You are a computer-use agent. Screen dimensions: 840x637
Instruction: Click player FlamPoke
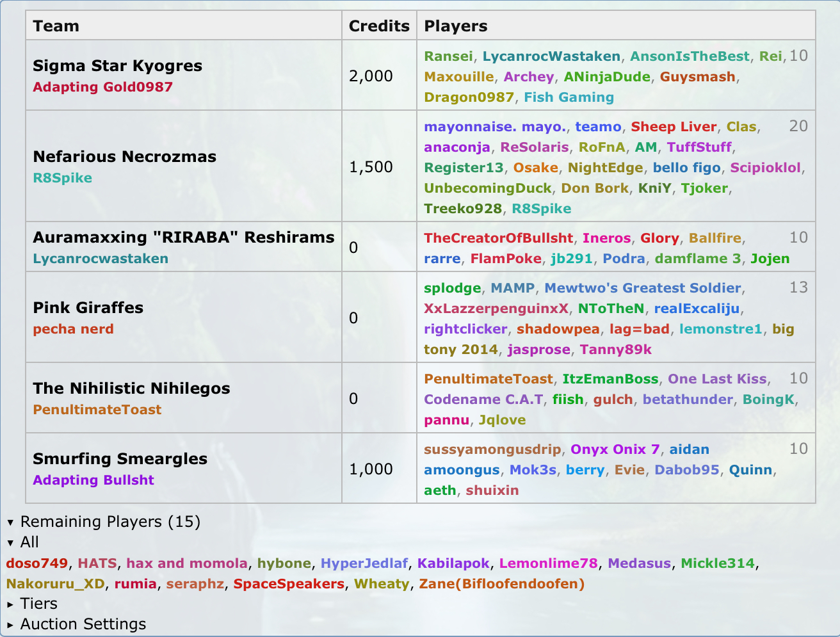(506, 259)
